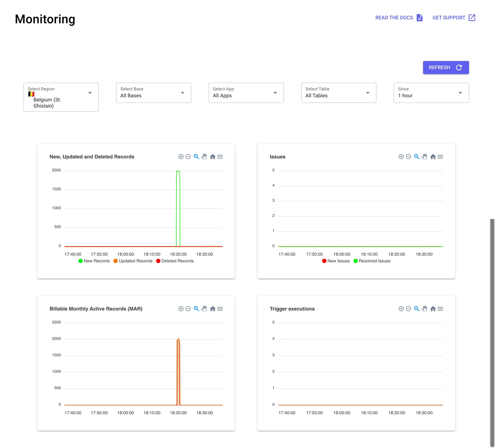Click the REFRESH button
495x448 pixels.
(446, 67)
